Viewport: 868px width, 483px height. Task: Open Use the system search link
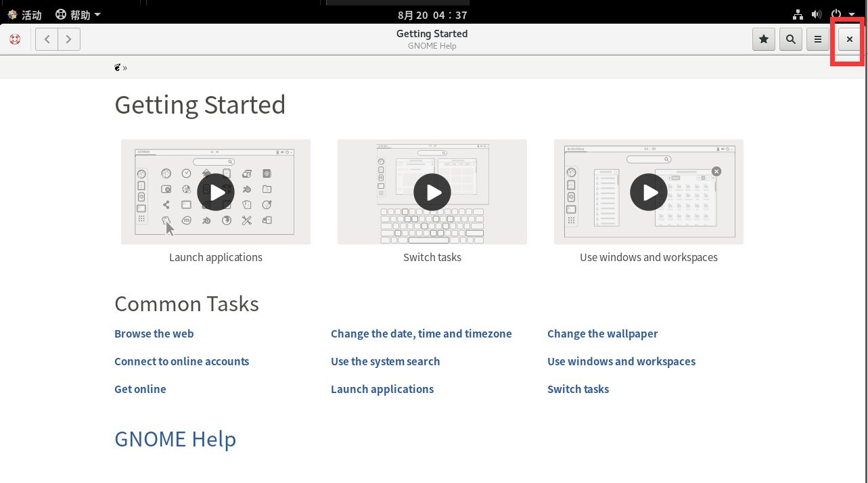point(386,361)
